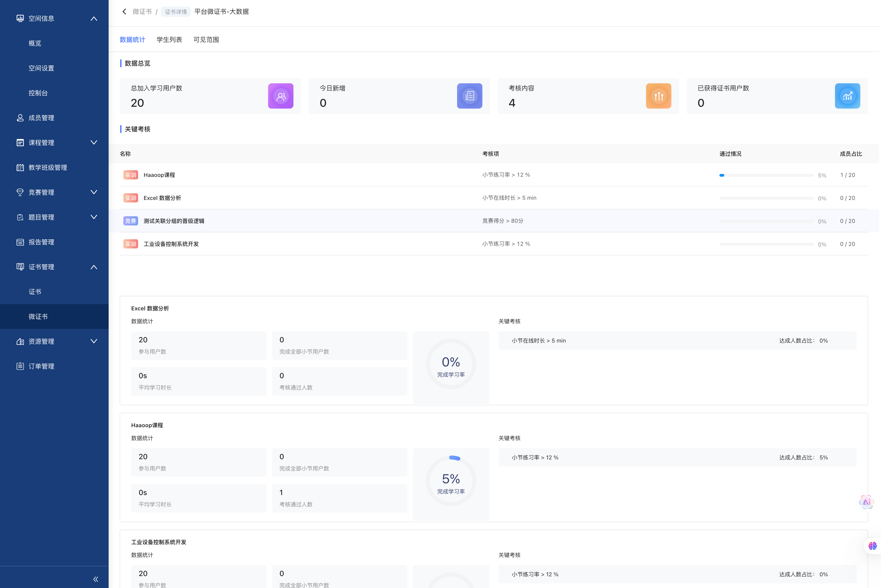Expand the 竞赛管理 sidebar menu
This screenshot has width=881, height=588.
pos(94,192)
